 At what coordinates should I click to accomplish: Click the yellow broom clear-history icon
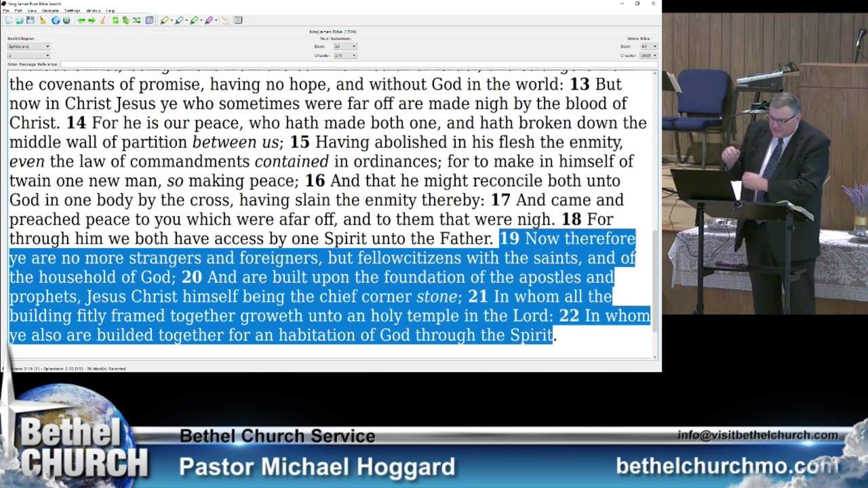(x=102, y=20)
